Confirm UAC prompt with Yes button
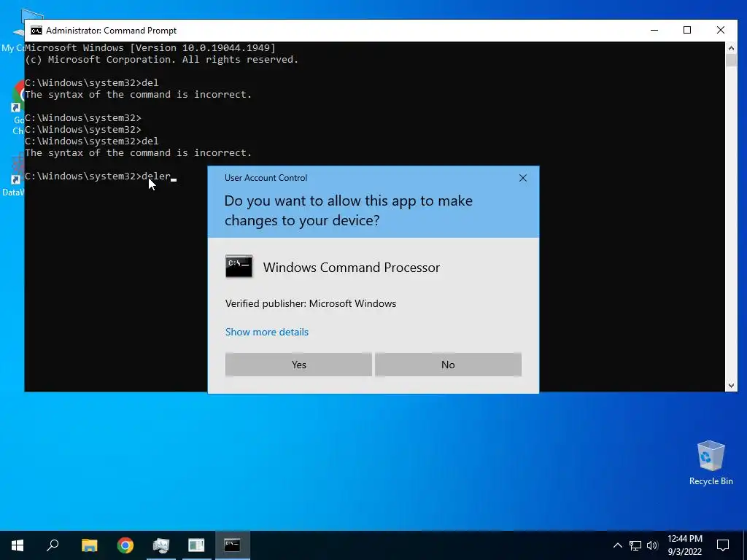747x560 pixels. tap(298, 365)
